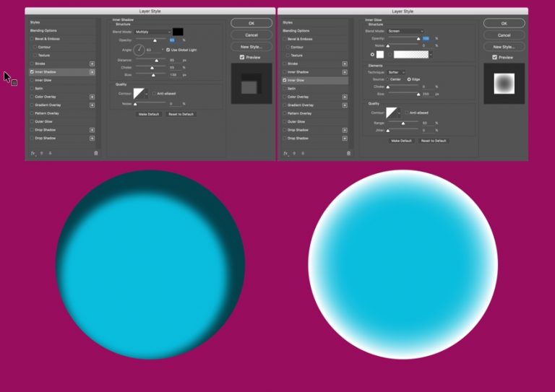Click Cancel in the Inner Shadow dialog
The width and height of the screenshot is (555, 392).
tap(251, 35)
